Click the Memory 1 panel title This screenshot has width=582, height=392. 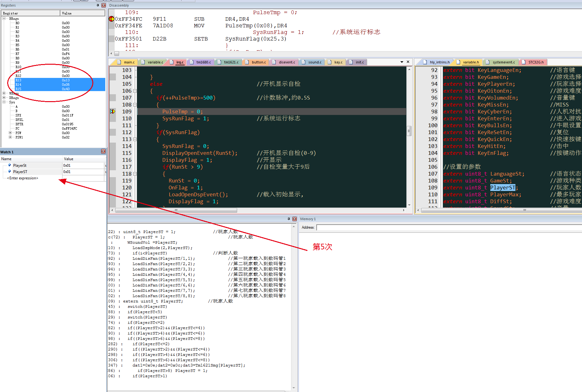coord(308,219)
